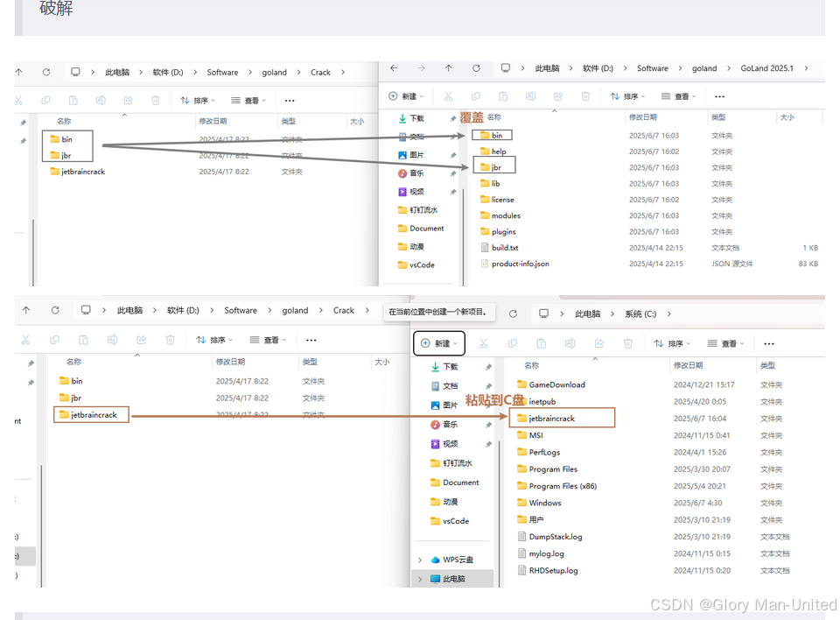Click the Refresh icon in the GoLand 2025.1 window
The width and height of the screenshot is (840, 620).
(x=476, y=68)
